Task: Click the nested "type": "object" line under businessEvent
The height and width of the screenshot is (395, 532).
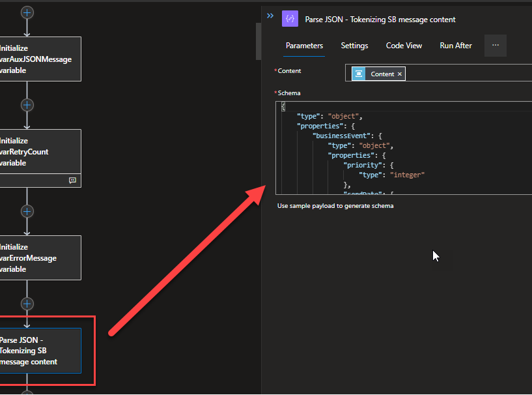Action: [360, 145]
